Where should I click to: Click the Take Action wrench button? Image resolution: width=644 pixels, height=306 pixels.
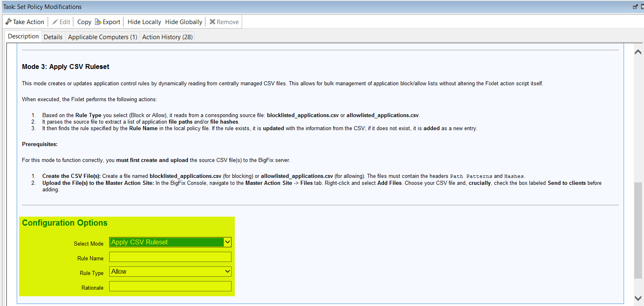(25, 22)
